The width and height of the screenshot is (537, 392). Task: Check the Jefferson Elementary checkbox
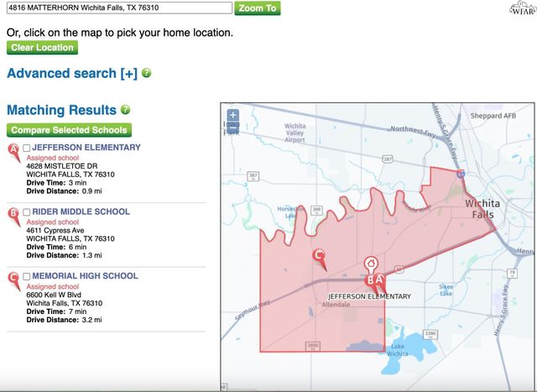click(27, 148)
